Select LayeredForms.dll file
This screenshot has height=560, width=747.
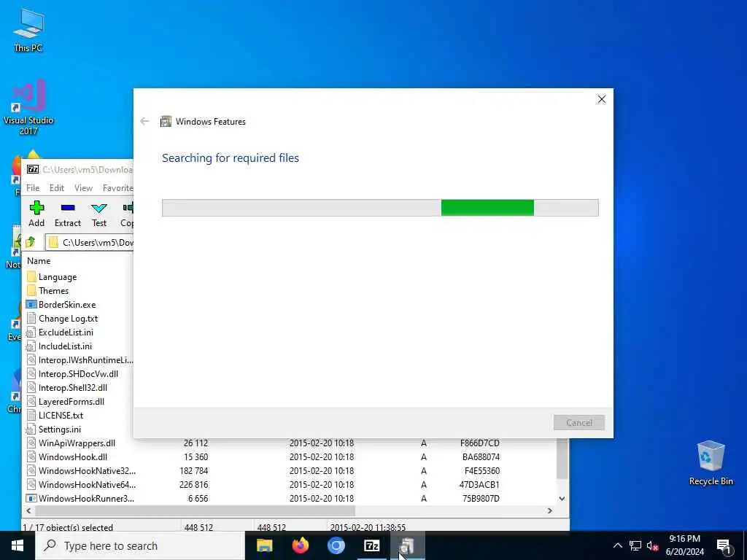pos(71,402)
